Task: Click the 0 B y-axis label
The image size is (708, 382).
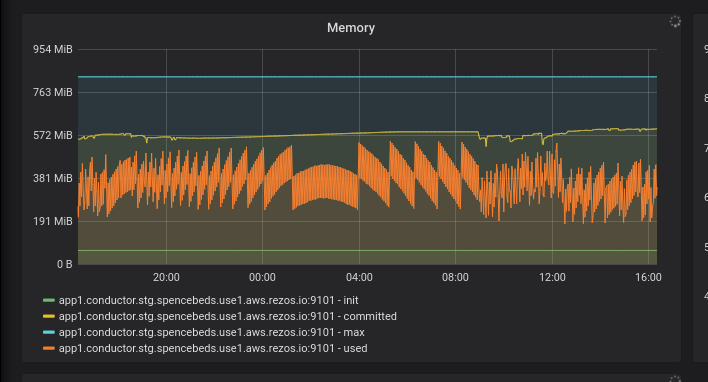Action: click(x=65, y=264)
